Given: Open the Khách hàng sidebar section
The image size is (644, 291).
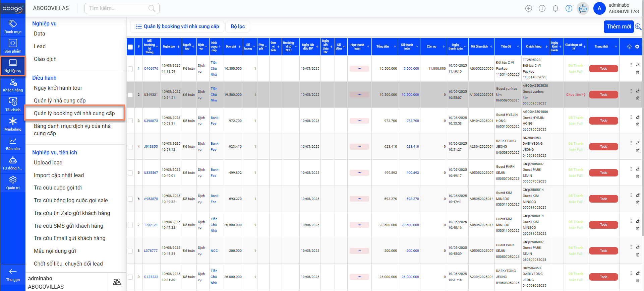Looking at the screenshot, I should coord(13,85).
